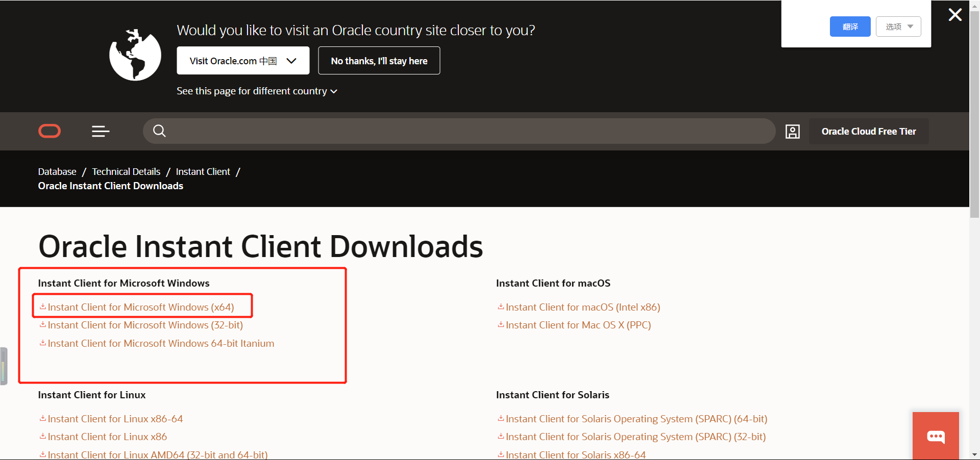
Task: Open Instant Client for Microsoft Windows (x64)
Action: click(141, 307)
